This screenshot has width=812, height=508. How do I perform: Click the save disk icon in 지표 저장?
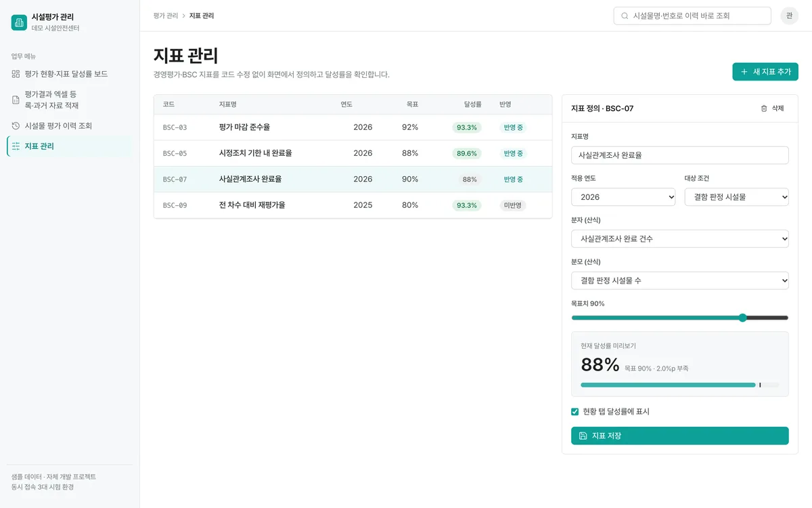pyautogui.click(x=583, y=436)
